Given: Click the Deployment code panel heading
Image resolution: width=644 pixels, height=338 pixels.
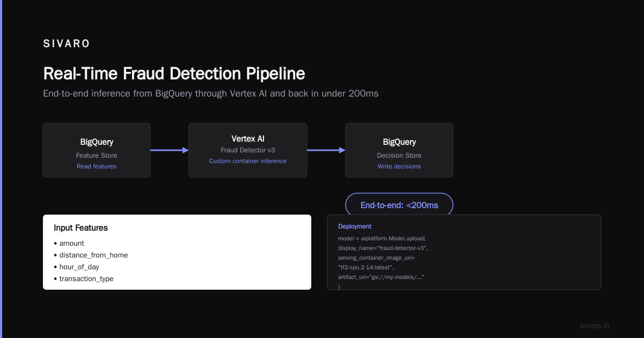Looking at the screenshot, I should 355,226.
